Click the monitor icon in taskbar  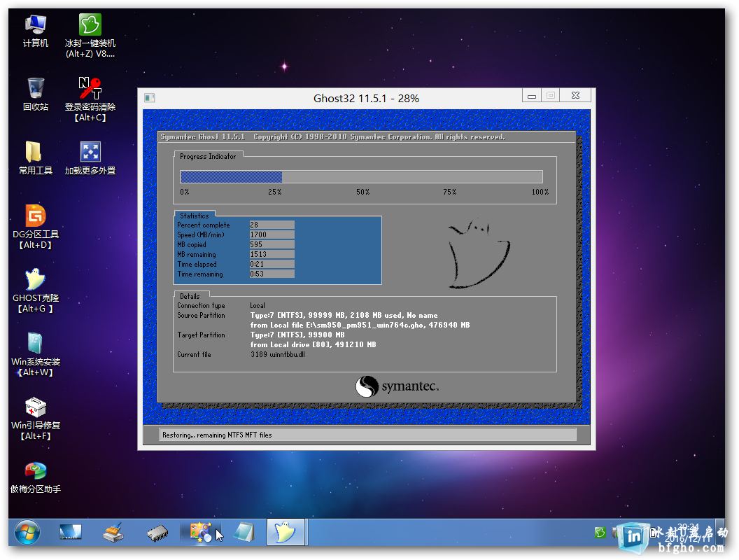tap(71, 533)
